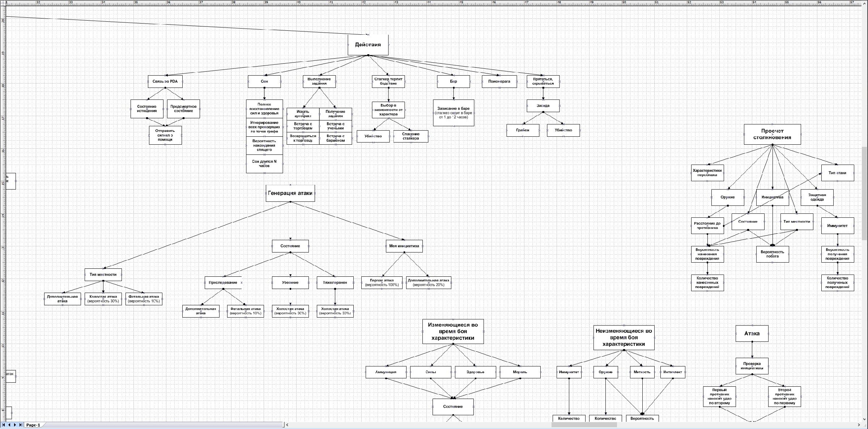Viewport: 868px width, 429px height.
Task: Click the scroll-right arrow of horizontal scrollbar
Action: [x=859, y=425]
